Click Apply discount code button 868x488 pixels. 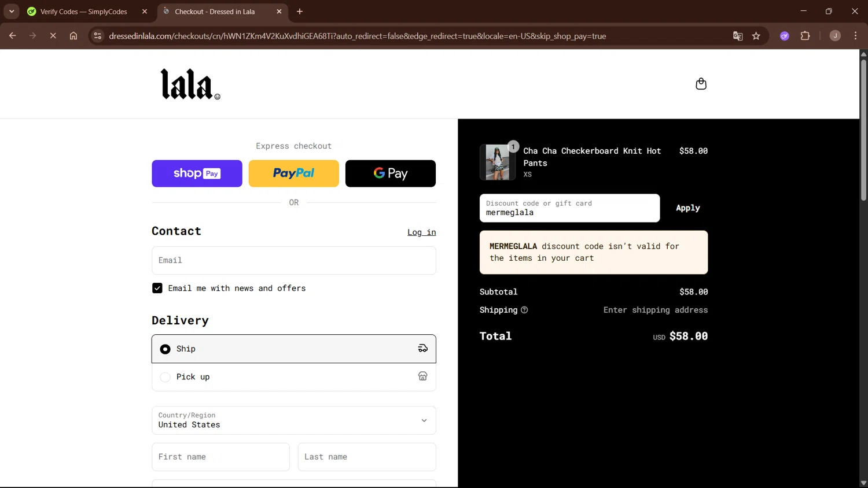(x=688, y=208)
